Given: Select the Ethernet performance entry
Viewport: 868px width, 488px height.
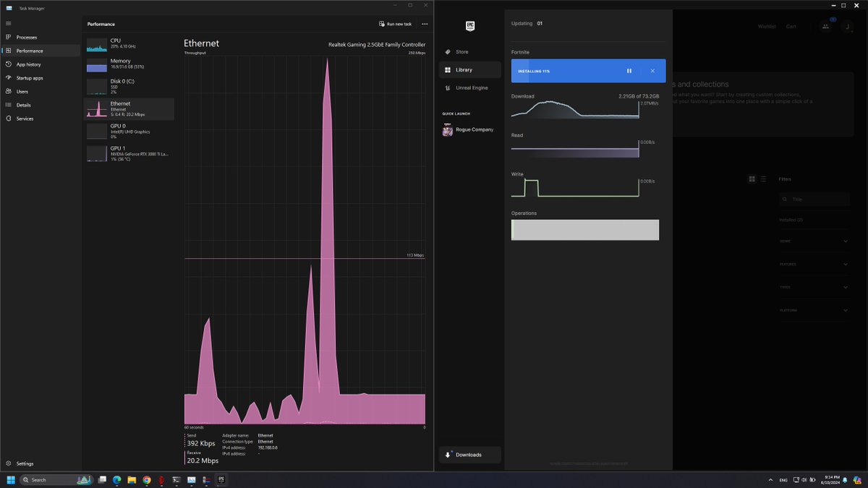Looking at the screenshot, I should tap(129, 109).
